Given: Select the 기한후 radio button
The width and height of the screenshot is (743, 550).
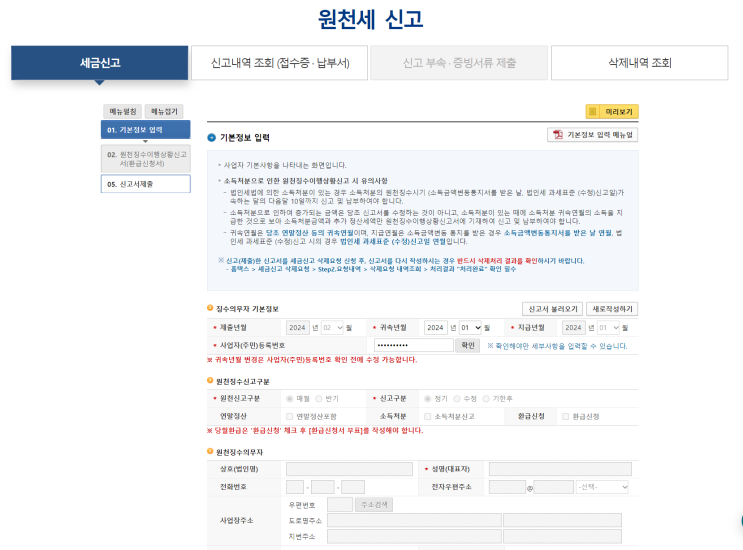Looking at the screenshot, I should point(486,399).
